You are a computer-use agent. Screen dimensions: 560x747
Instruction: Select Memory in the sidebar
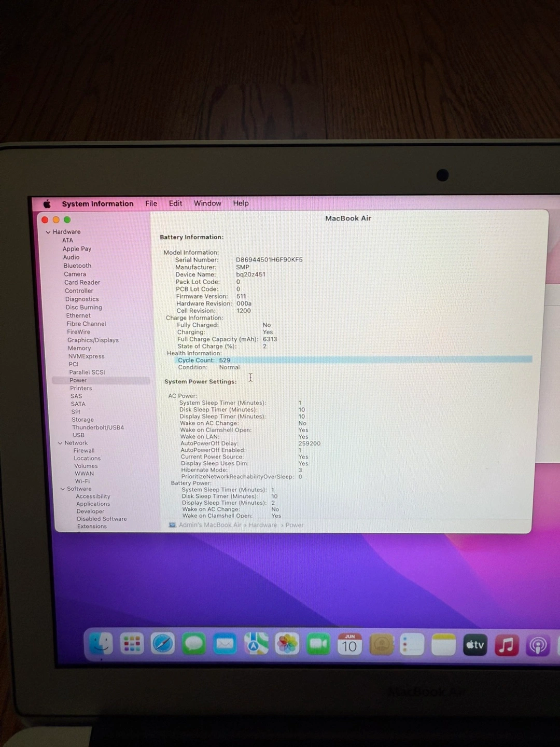click(79, 348)
